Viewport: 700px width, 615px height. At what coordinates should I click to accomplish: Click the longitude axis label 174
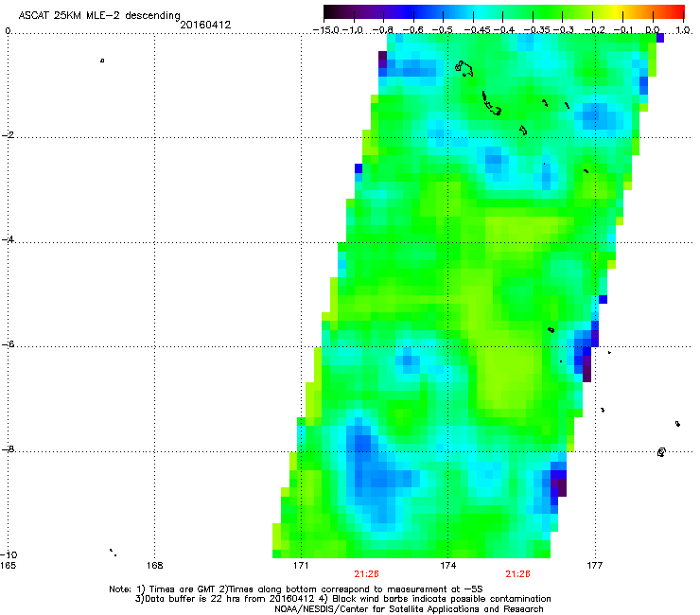[447, 566]
